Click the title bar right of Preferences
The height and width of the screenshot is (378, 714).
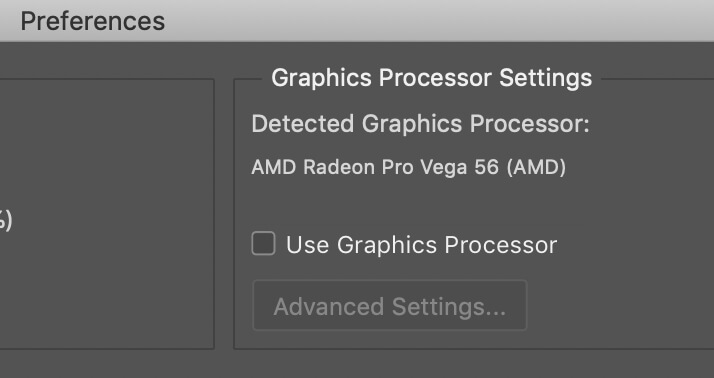pos(437,21)
